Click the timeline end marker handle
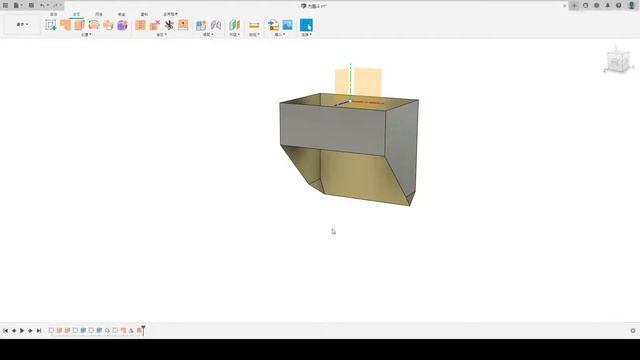Image resolution: width=640 pixels, height=360 pixels. click(143, 330)
